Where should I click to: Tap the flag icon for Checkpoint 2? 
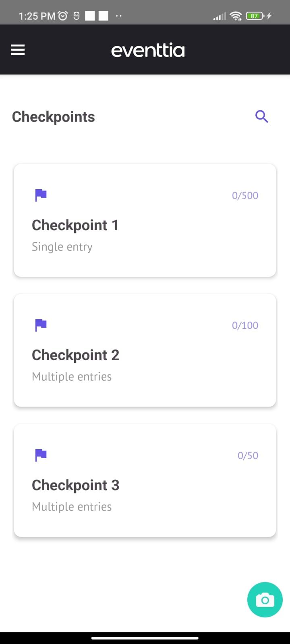[x=41, y=325]
